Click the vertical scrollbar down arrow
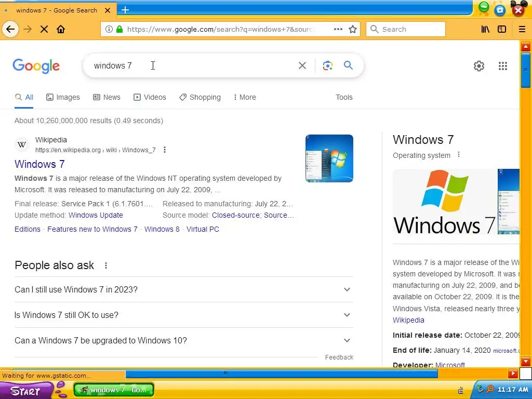 (x=526, y=361)
